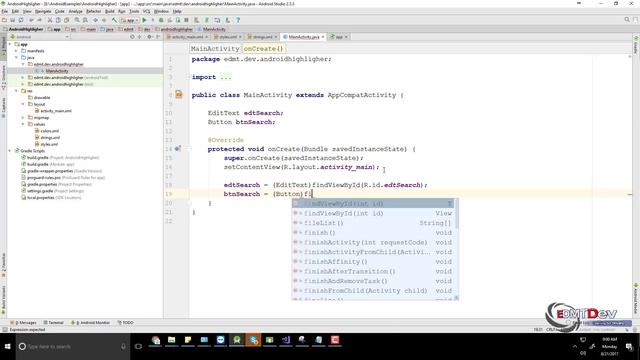Screen dimensions: 640x360
Task: Click the Synchronize toolbar icon
Action: click(21, 20)
